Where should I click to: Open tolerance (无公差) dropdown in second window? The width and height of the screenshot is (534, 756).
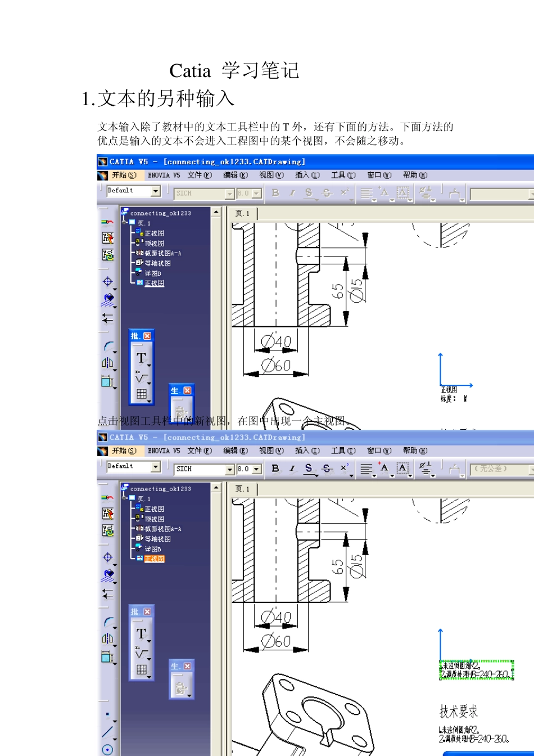(x=531, y=469)
